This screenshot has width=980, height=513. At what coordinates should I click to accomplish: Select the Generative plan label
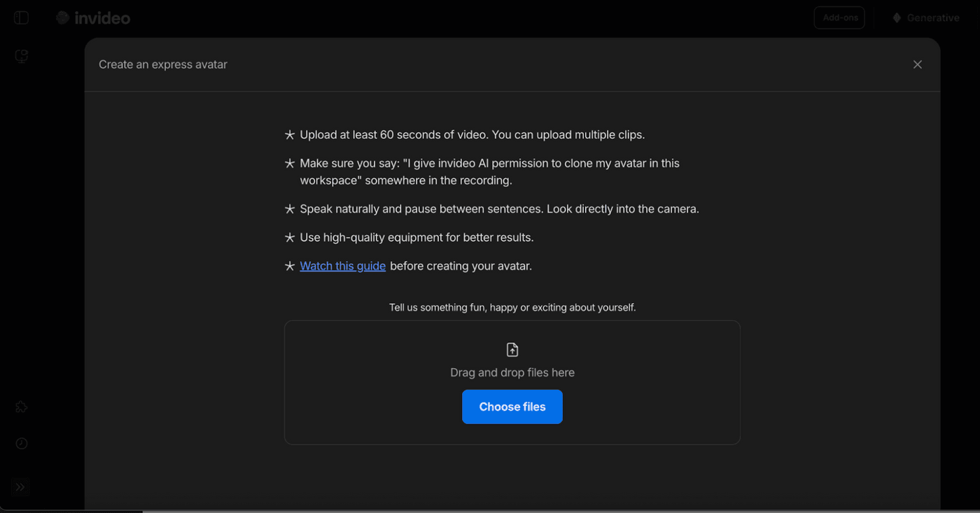[933, 18]
